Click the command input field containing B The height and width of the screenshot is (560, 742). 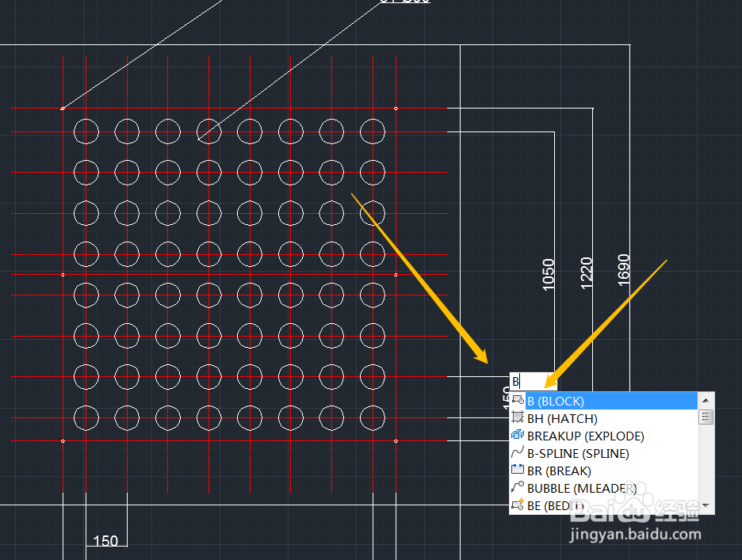(533, 381)
